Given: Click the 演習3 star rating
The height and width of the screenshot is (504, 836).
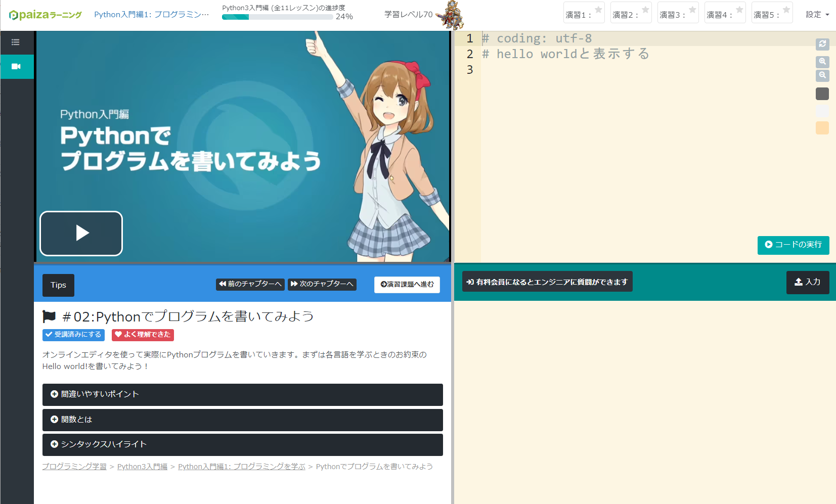Looking at the screenshot, I should click(x=692, y=10).
